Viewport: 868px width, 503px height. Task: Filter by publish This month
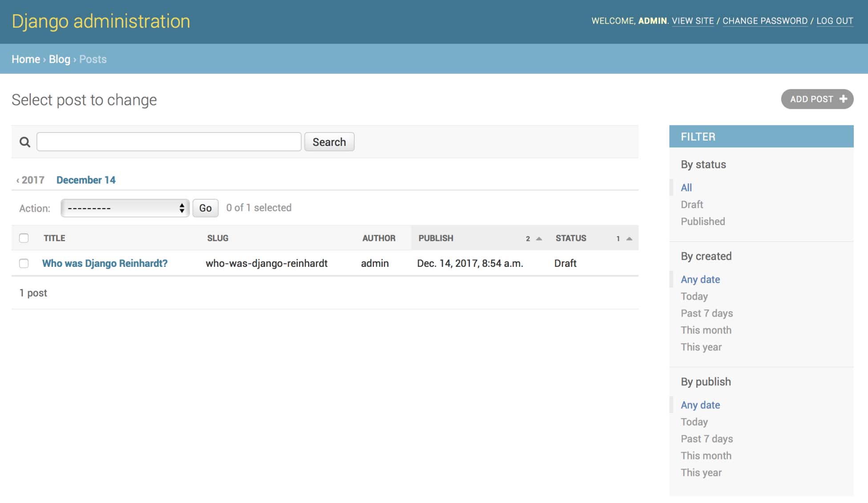click(706, 456)
